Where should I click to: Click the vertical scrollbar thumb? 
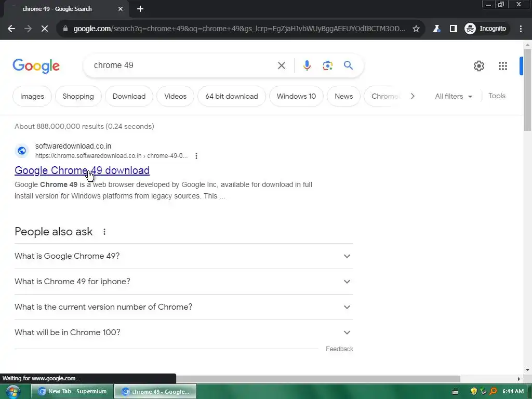click(x=527, y=89)
